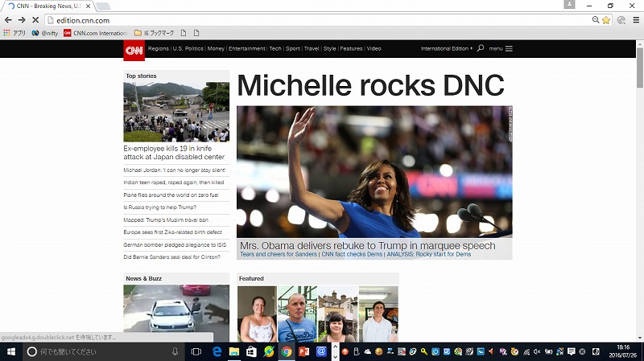This screenshot has height=361, width=644.
Task: Open the CNN hamburger menu icon
Action: point(509,48)
